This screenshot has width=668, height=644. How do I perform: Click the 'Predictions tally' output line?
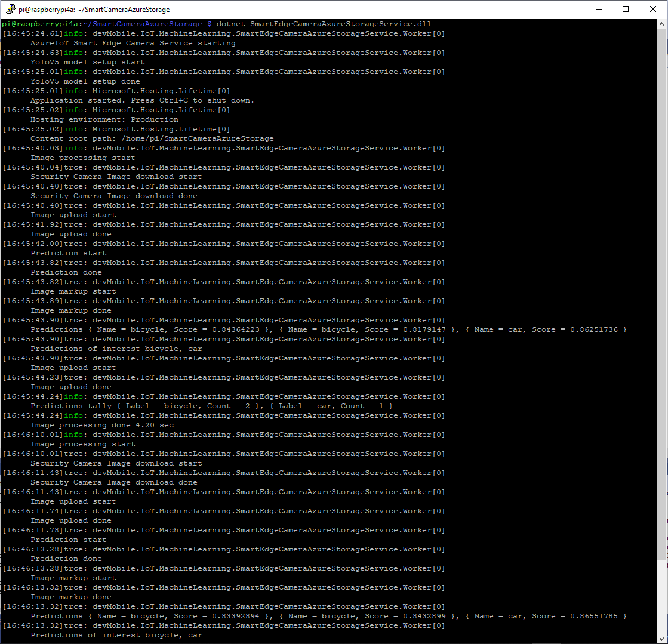click(211, 406)
